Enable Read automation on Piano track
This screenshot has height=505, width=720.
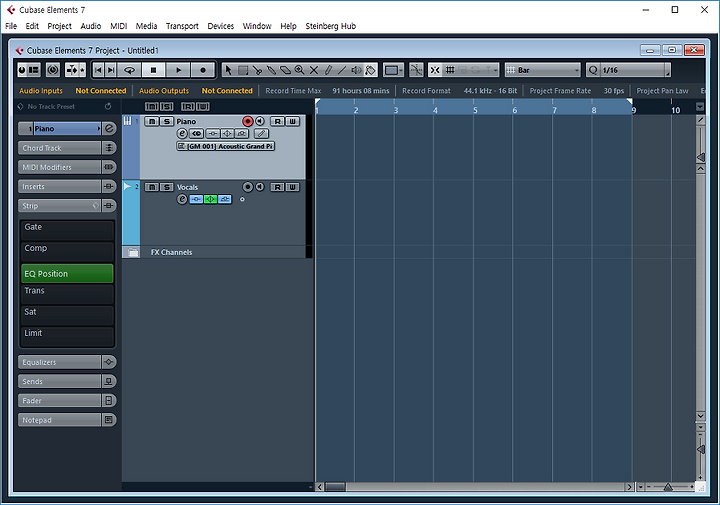click(x=277, y=121)
